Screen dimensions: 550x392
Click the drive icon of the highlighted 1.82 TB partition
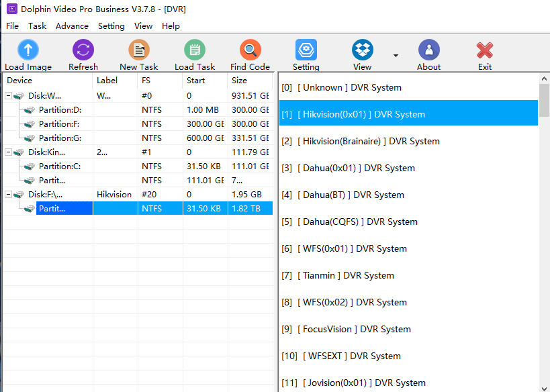click(30, 209)
